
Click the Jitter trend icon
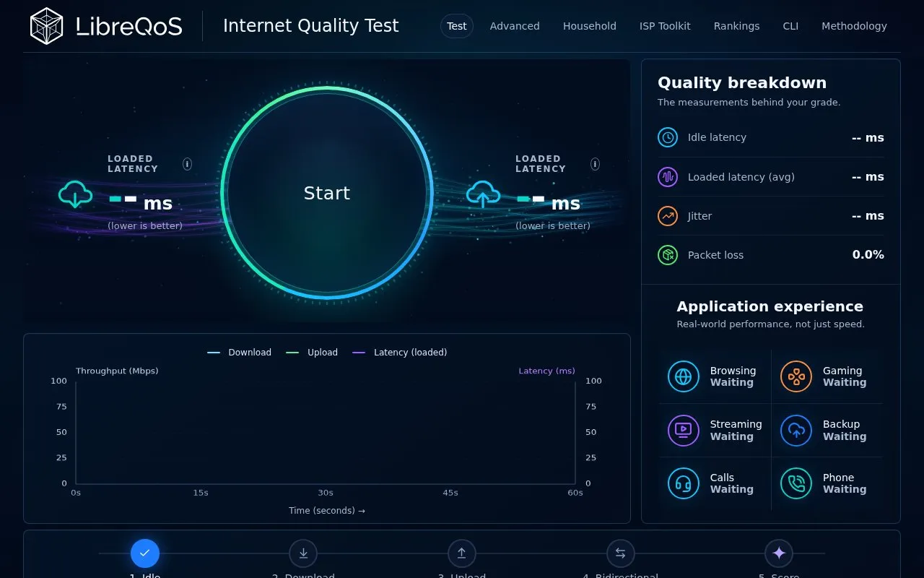pos(668,215)
